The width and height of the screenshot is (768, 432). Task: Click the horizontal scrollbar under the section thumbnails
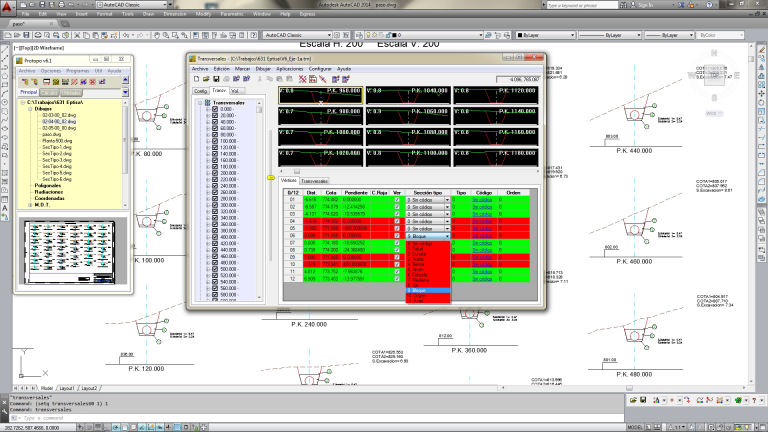click(x=409, y=171)
